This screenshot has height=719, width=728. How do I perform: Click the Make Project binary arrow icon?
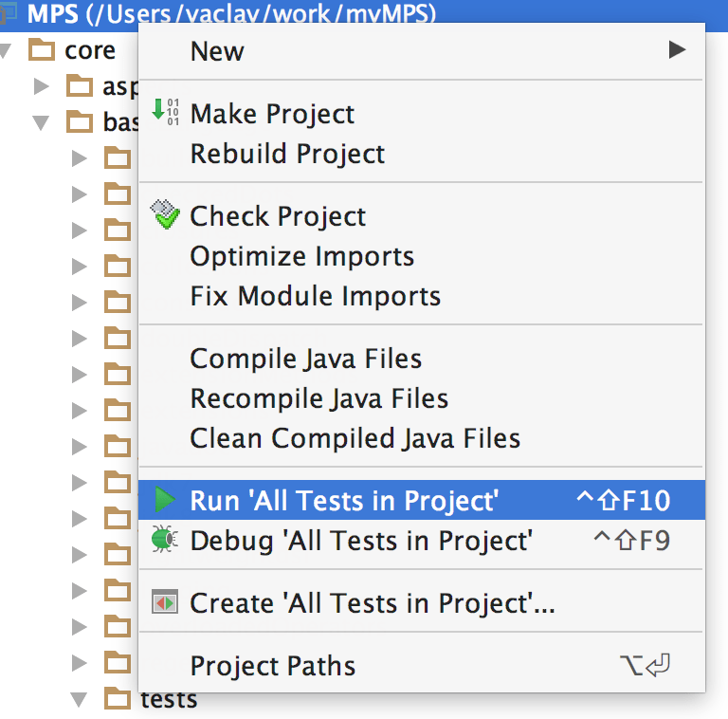tap(166, 111)
